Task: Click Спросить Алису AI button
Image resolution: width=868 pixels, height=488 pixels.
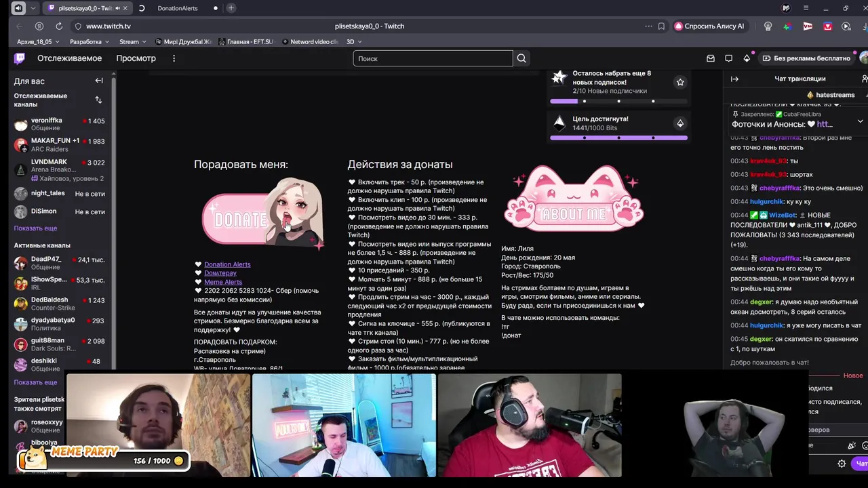Action: [709, 26]
